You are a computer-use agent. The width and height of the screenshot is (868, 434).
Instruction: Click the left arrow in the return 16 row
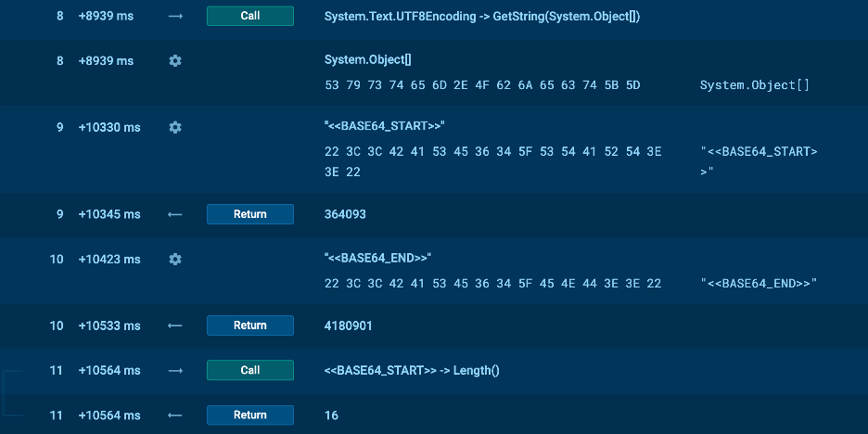(x=175, y=415)
